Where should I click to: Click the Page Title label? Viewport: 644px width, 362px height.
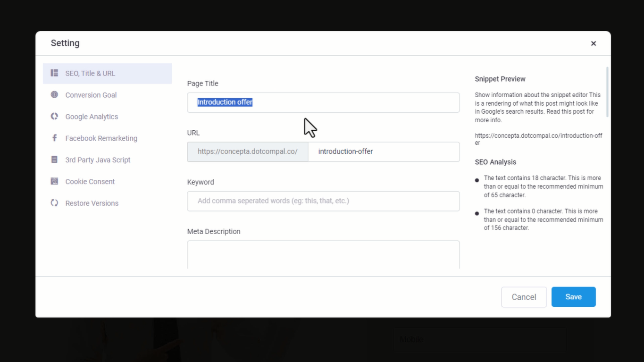tap(202, 84)
